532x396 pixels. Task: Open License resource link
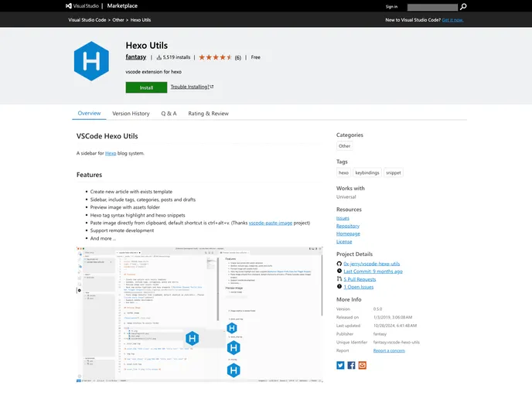(x=344, y=241)
